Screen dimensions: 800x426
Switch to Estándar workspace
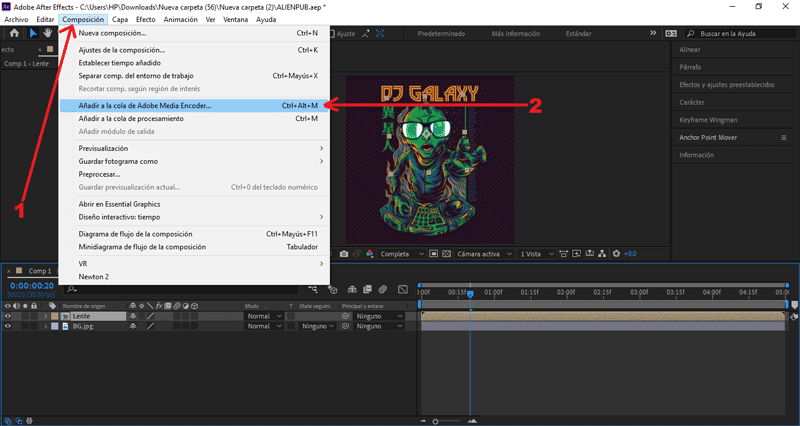(578, 34)
